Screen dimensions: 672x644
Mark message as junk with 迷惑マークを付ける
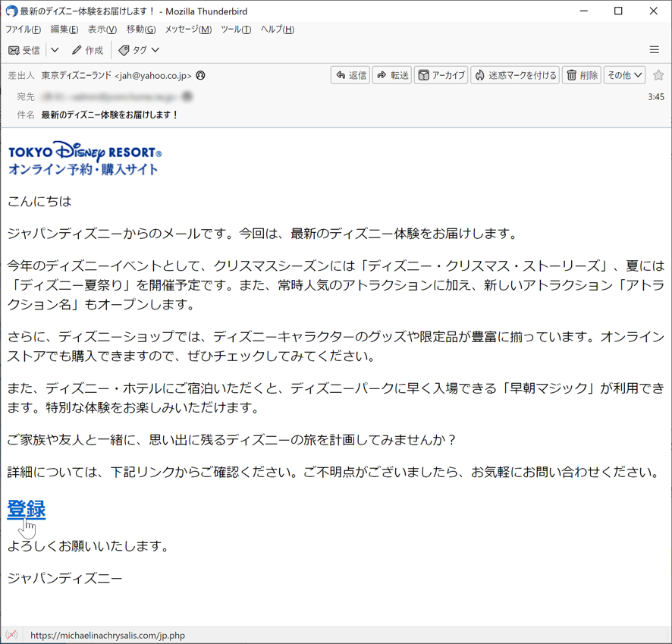tap(515, 75)
